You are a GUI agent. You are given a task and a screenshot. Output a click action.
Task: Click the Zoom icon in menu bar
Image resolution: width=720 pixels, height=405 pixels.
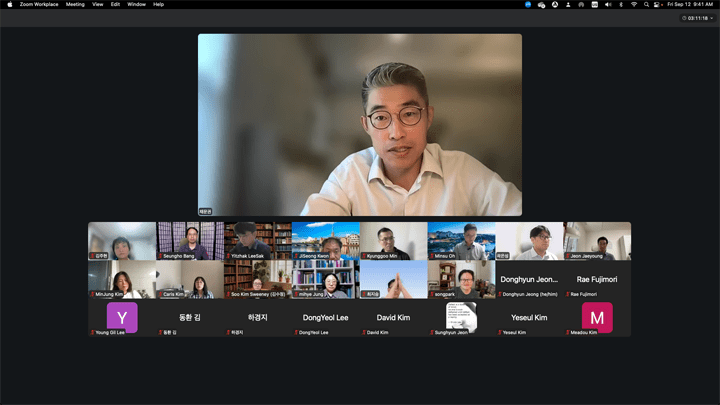(x=528, y=4)
